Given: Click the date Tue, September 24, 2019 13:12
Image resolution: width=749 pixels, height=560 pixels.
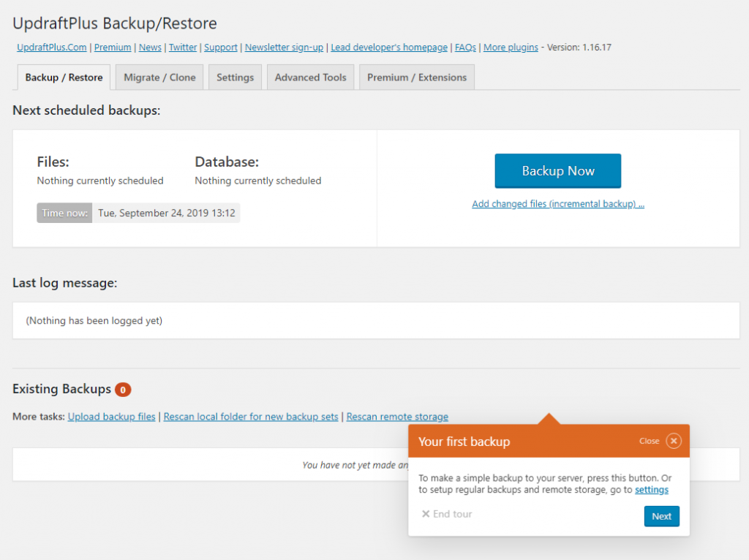Looking at the screenshot, I should [x=167, y=213].
